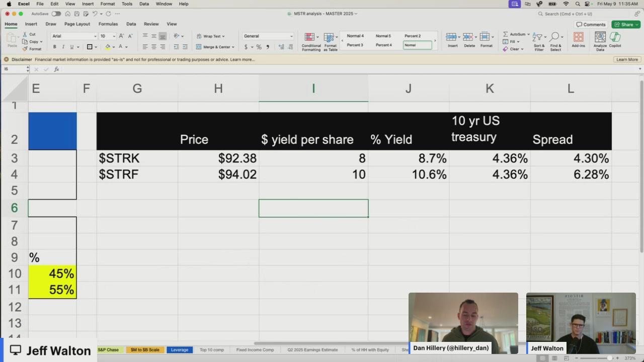Open Add-ins
Viewport: 644px width, 362px height.
[x=578, y=40]
